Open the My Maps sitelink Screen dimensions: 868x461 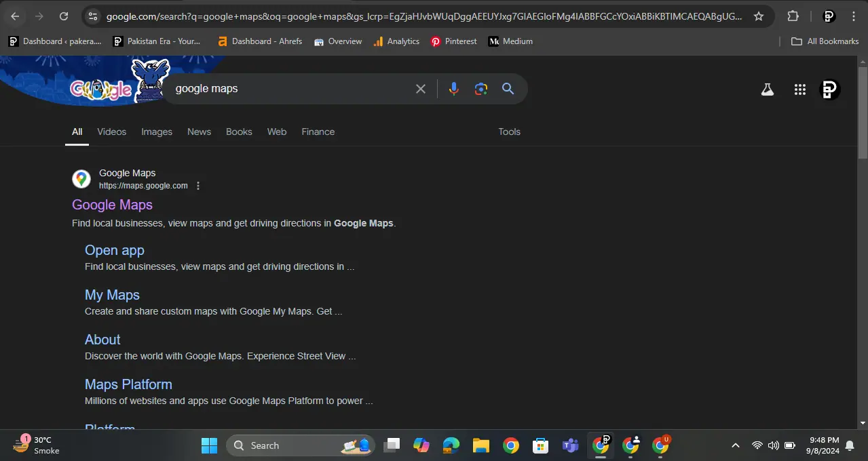(x=112, y=295)
